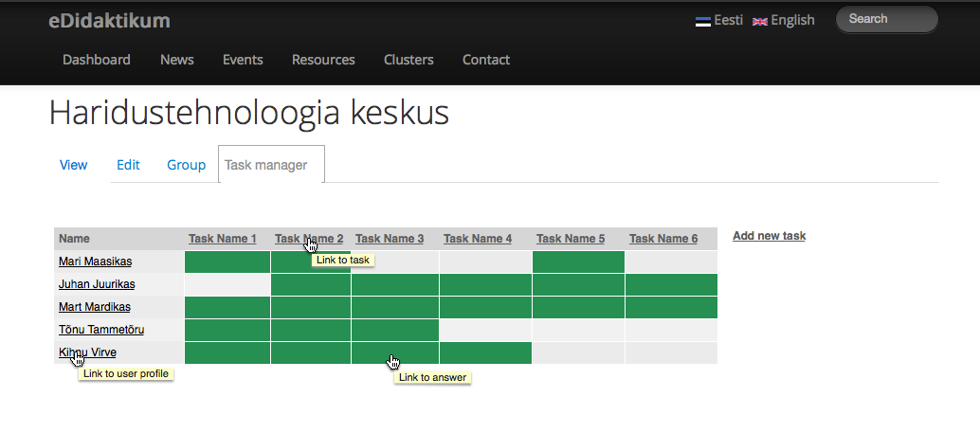Navigate to the Resources page
This screenshot has width=980, height=433.
click(x=323, y=60)
